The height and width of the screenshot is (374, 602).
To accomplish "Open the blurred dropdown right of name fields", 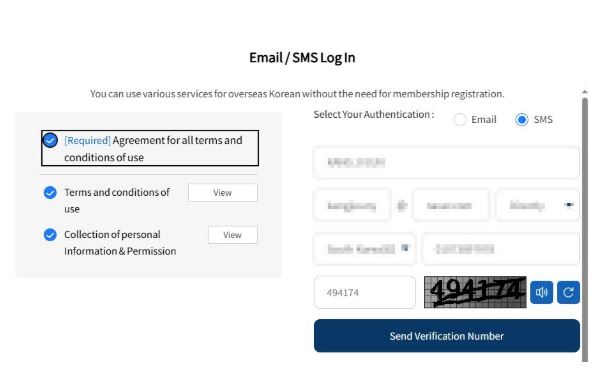I will (538, 205).
